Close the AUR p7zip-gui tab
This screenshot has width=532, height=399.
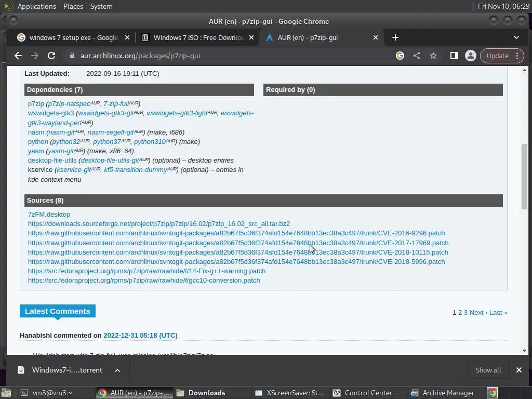376,37
